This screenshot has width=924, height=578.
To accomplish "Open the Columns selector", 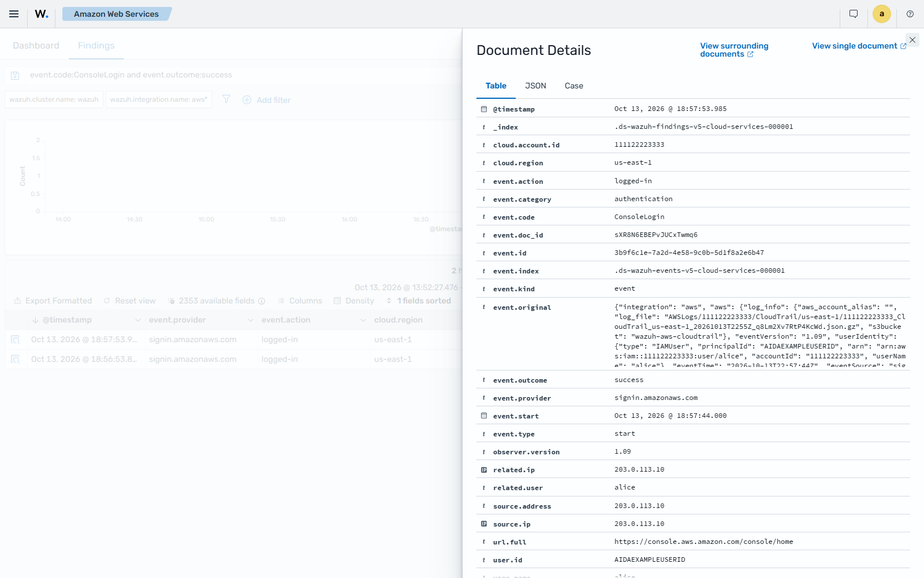I will (x=300, y=301).
